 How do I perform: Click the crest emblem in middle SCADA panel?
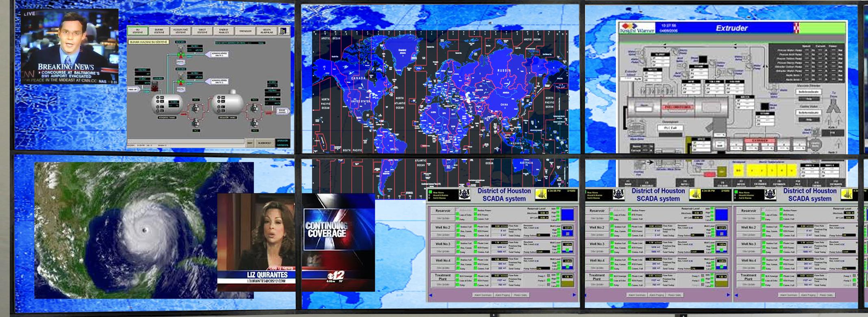tap(619, 194)
